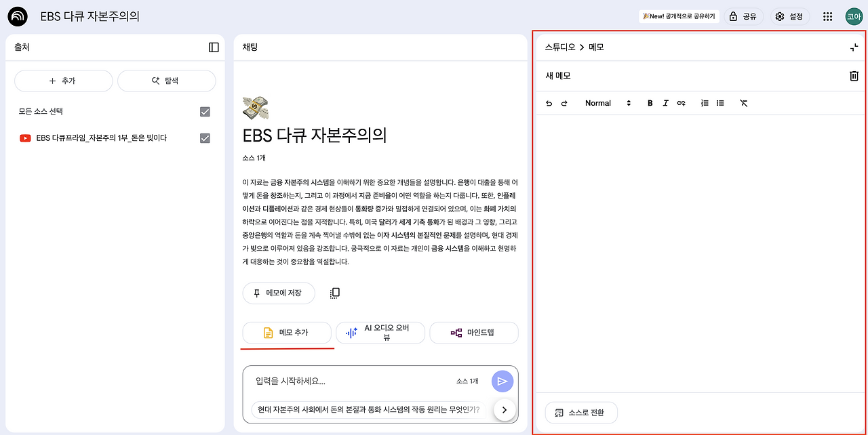
Task: Delete the 새 메모 note
Action: pyautogui.click(x=854, y=76)
